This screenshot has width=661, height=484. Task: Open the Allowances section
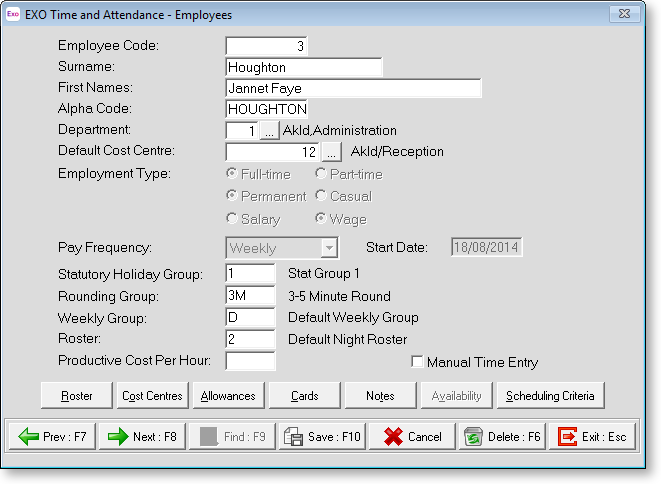click(227, 396)
